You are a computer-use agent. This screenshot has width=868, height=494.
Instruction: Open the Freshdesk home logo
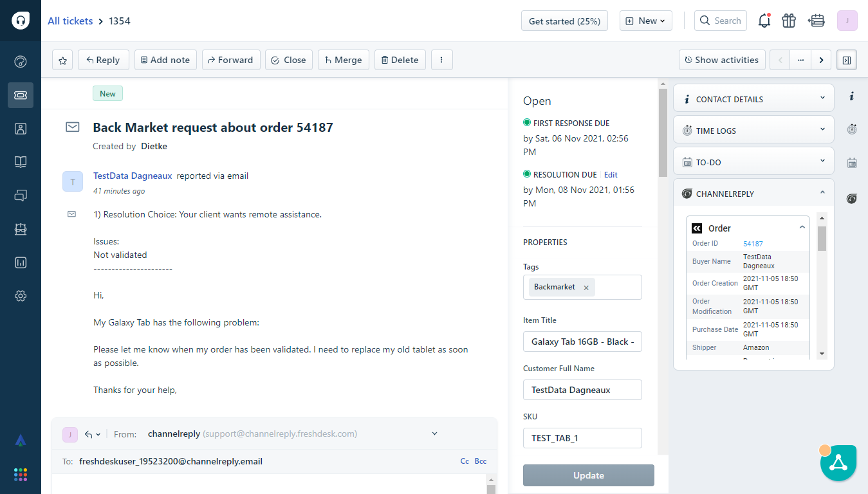pyautogui.click(x=21, y=21)
